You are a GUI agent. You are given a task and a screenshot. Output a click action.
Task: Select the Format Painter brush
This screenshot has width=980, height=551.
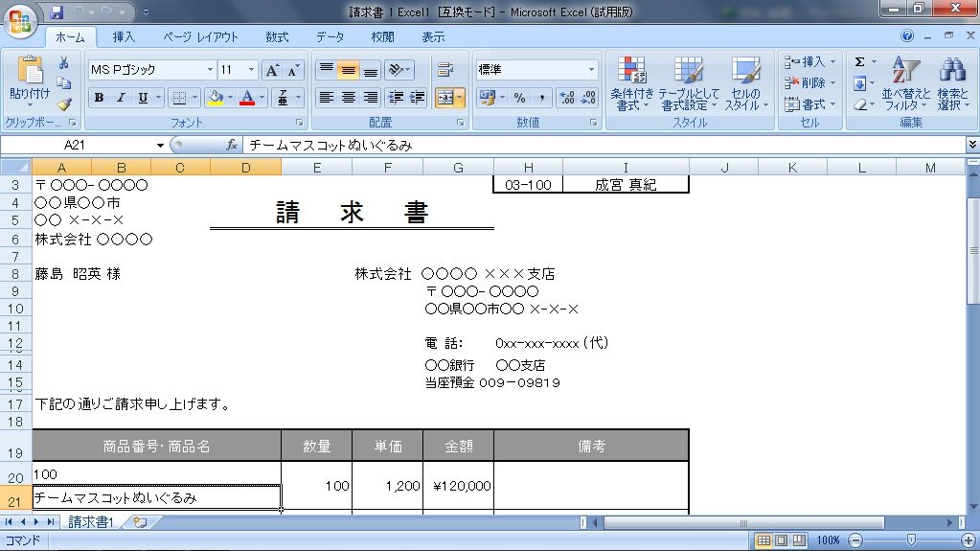point(63,103)
